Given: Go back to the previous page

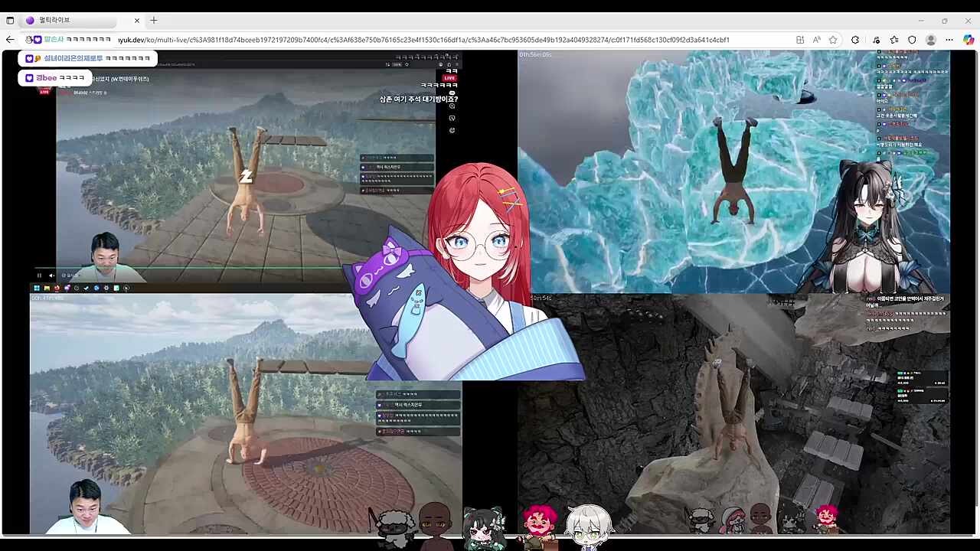Looking at the screenshot, I should pos(10,40).
